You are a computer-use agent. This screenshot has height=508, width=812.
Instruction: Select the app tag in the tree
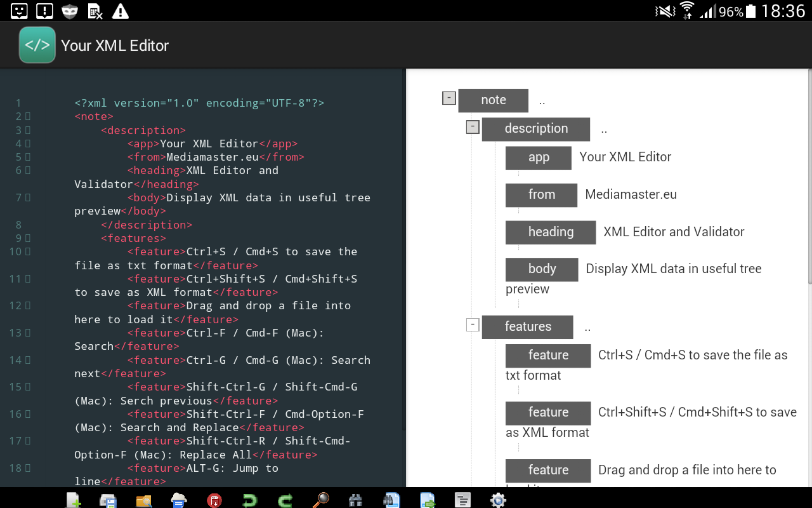point(539,158)
